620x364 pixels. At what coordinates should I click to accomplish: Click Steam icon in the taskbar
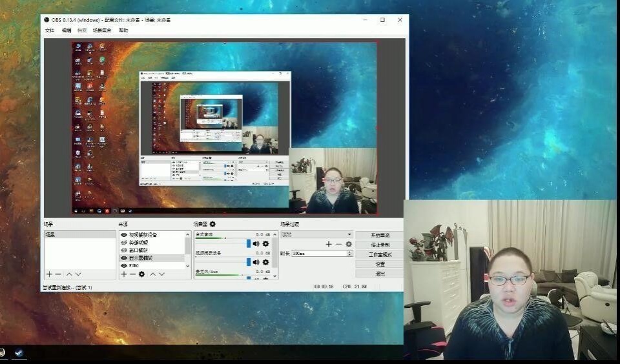coord(19,353)
